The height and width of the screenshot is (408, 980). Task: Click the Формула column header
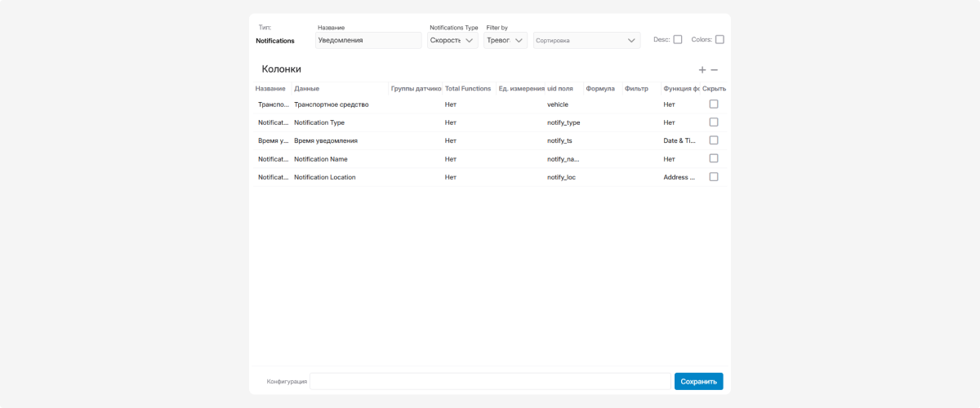[x=600, y=88]
